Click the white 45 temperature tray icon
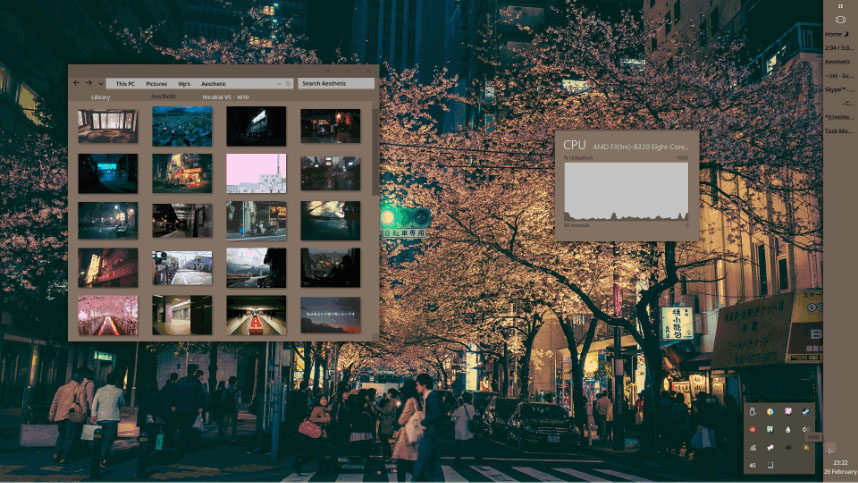 point(753,465)
